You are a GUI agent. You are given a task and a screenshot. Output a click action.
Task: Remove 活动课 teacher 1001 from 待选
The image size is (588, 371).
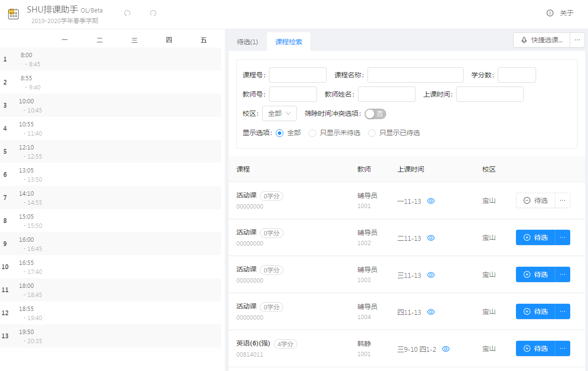(536, 200)
